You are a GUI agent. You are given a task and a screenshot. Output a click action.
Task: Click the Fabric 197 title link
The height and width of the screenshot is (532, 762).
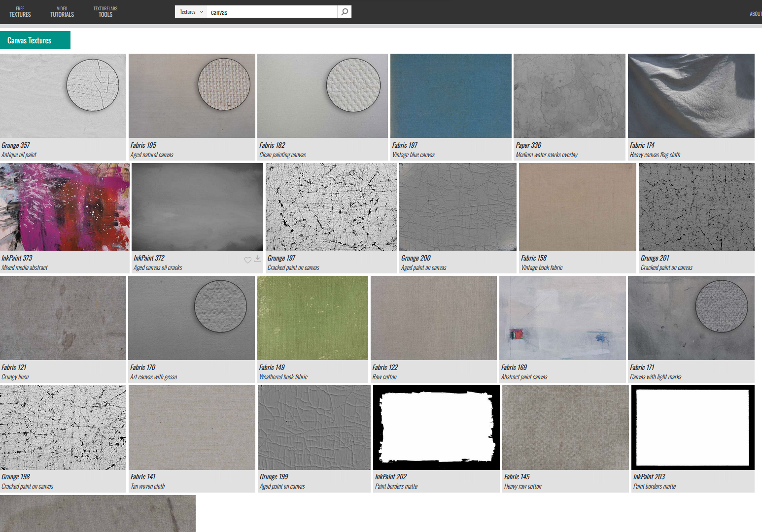405,145
